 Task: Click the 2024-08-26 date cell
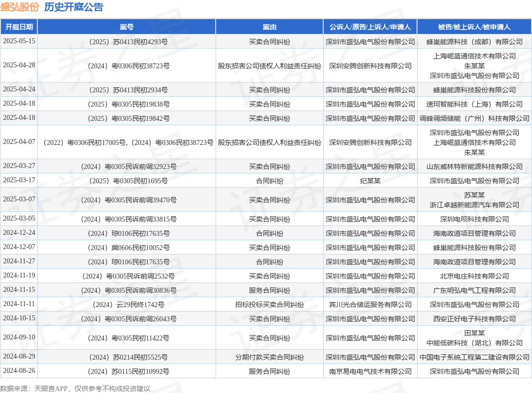[x=19, y=371]
